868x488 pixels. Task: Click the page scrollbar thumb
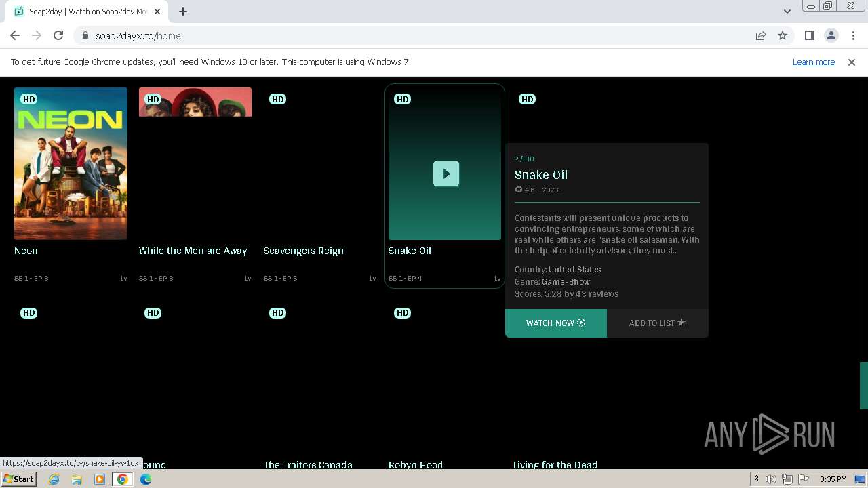click(x=864, y=386)
